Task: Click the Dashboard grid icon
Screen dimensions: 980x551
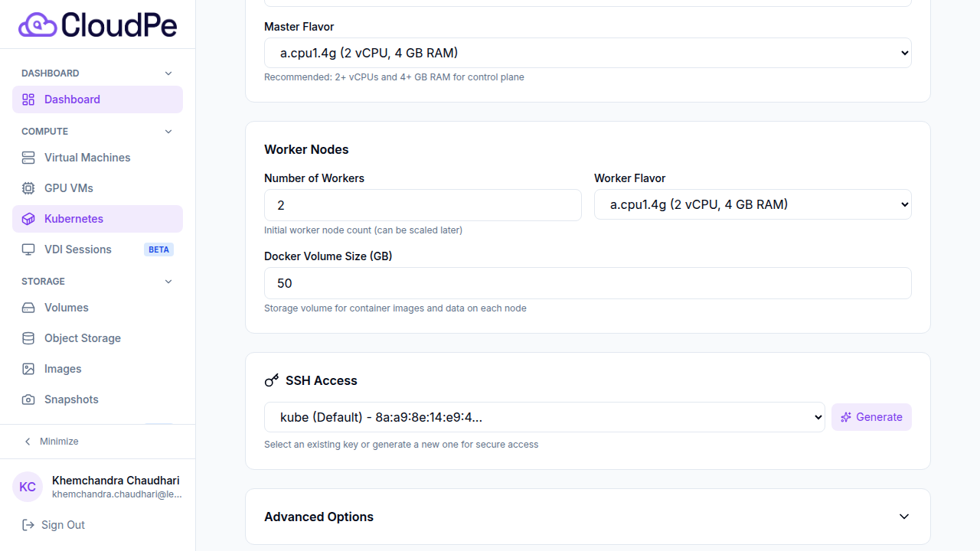Action: pos(28,99)
